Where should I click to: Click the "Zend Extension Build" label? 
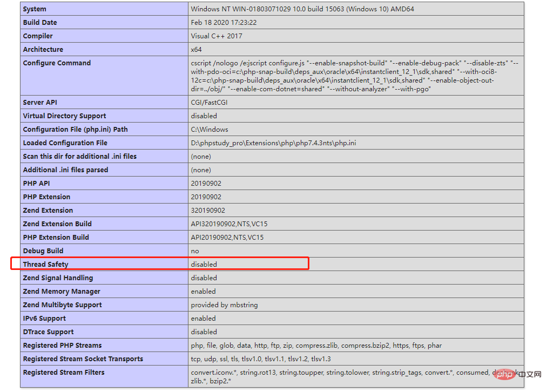57,224
